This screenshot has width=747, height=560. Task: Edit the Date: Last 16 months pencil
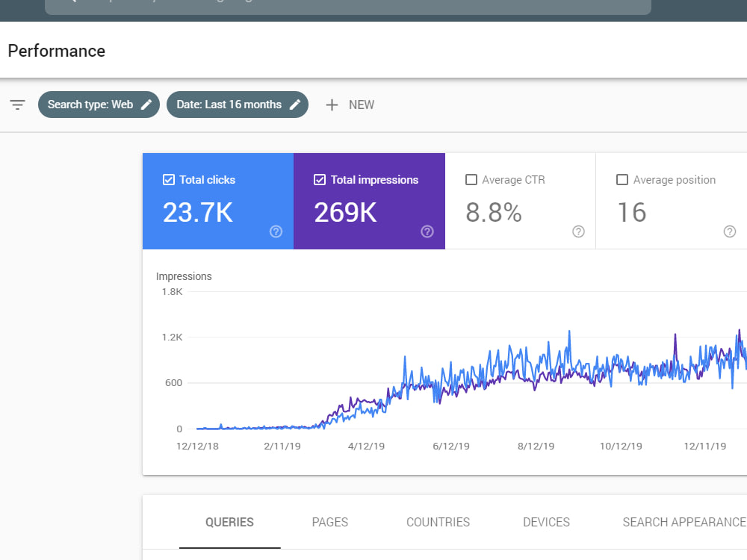pos(295,105)
